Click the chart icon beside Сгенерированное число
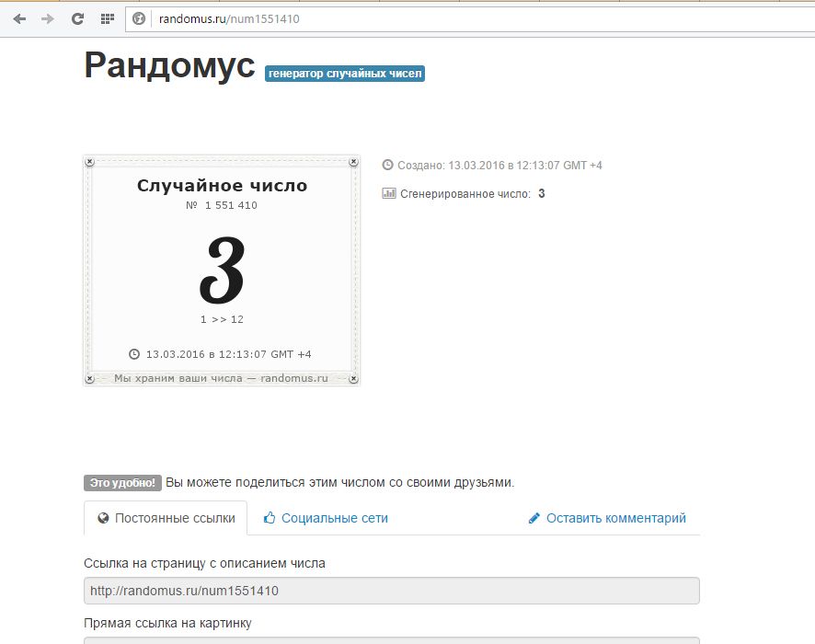The image size is (815, 644). [x=388, y=194]
